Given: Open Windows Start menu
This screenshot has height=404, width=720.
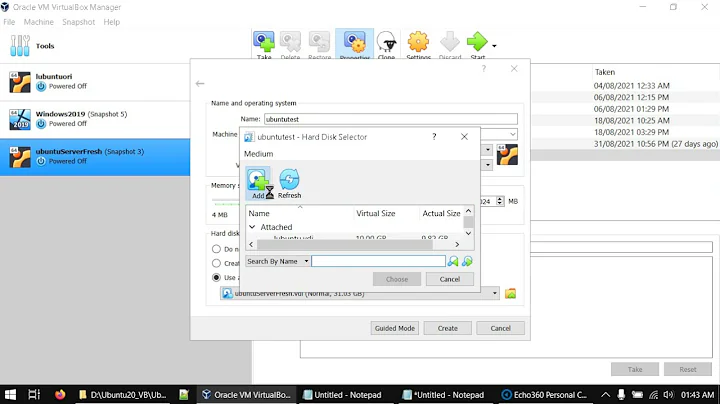Looking at the screenshot, I should [11, 394].
